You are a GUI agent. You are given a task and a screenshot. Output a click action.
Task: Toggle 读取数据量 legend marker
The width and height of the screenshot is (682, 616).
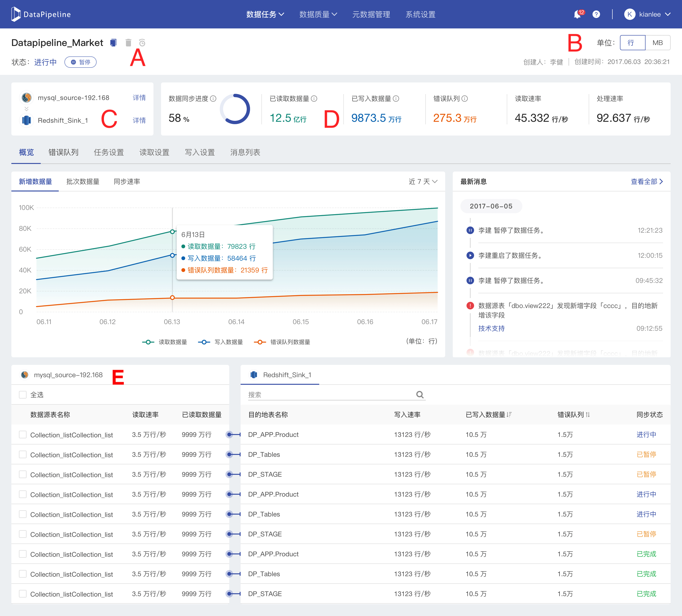[x=148, y=342]
